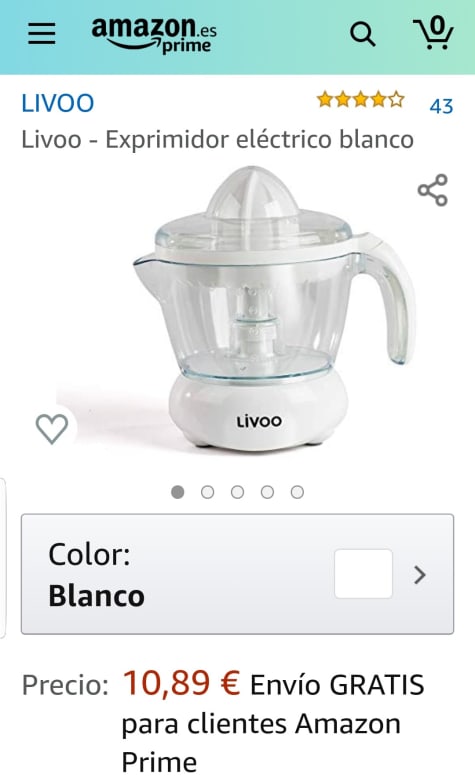View the star rating breakdown

click(360, 100)
